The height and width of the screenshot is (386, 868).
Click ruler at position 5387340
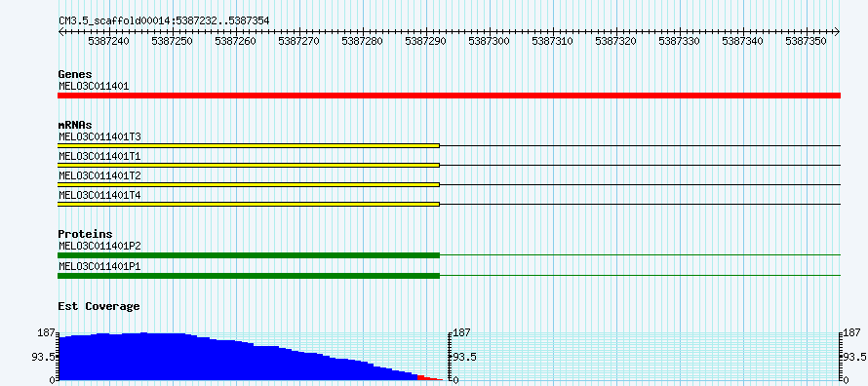743,41
